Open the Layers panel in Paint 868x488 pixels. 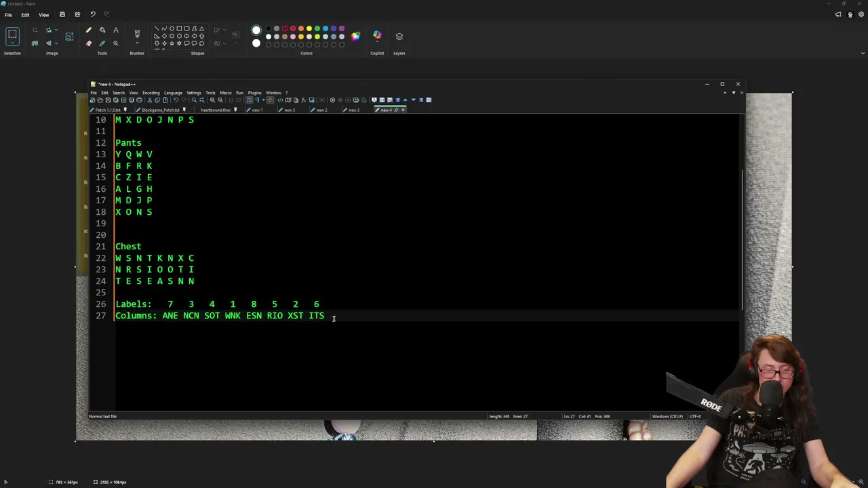tap(399, 36)
